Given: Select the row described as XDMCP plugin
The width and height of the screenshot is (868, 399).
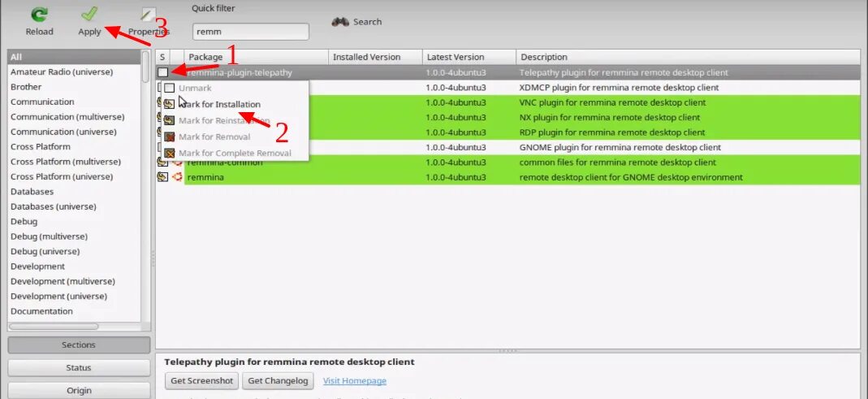Looking at the screenshot, I should point(508,88).
